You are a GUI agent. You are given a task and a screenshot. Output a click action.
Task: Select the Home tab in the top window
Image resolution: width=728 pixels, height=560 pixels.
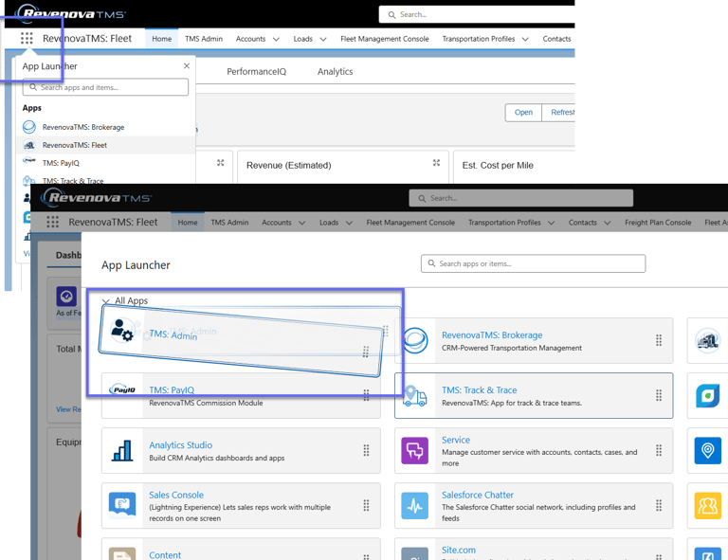(x=161, y=39)
